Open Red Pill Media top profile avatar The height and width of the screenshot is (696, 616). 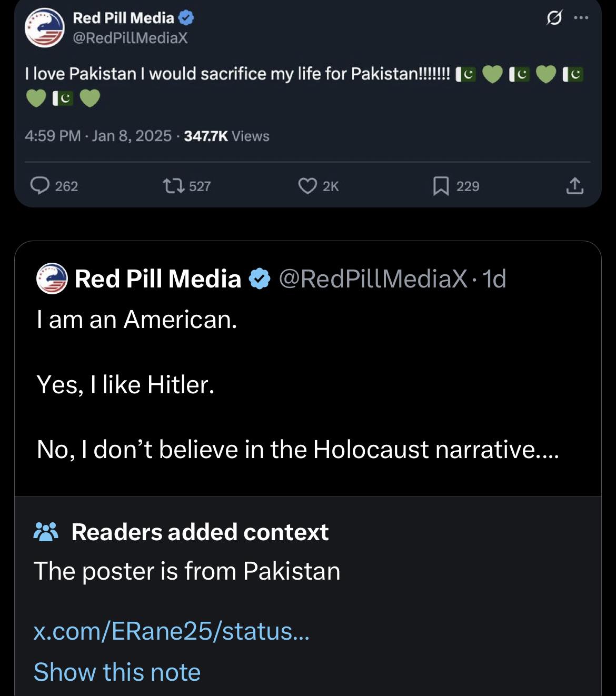coord(44,27)
